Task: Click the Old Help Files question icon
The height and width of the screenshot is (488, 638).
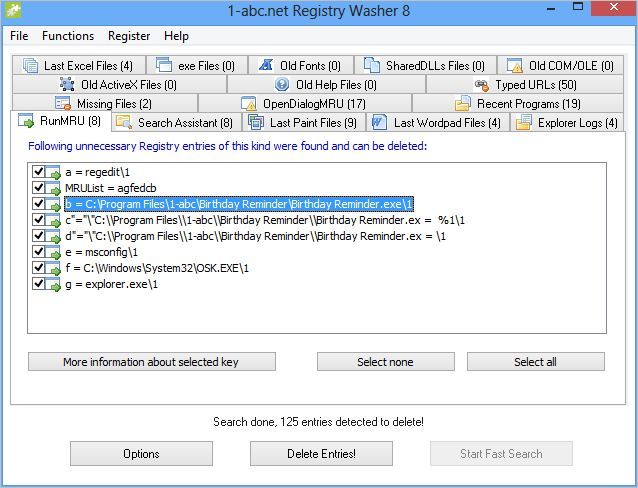Action: [282, 84]
